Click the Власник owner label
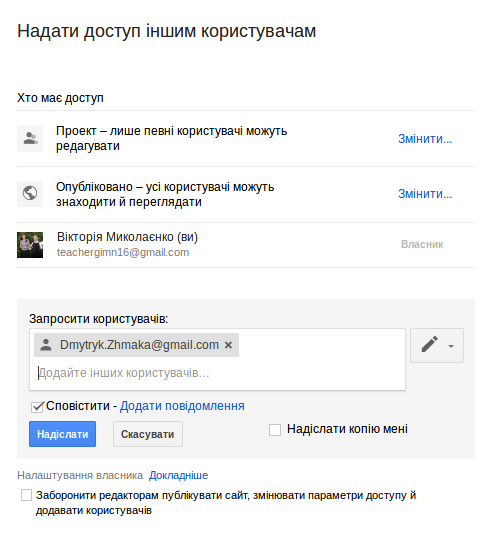The image size is (489, 556). (422, 244)
